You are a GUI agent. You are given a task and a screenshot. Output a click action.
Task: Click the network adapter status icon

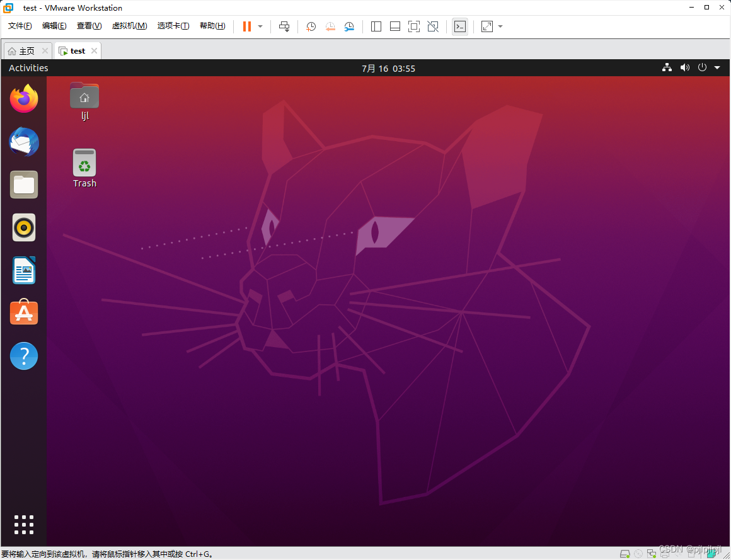pos(652,554)
